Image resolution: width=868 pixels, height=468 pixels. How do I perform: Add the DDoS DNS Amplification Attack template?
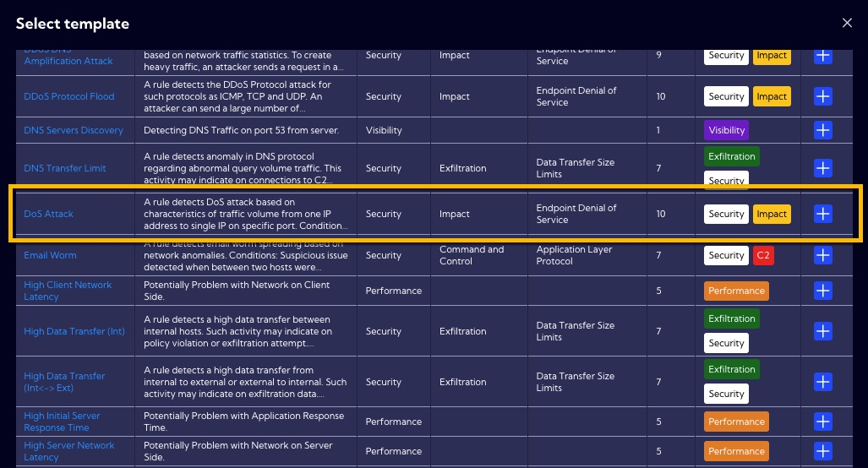pyautogui.click(x=822, y=56)
